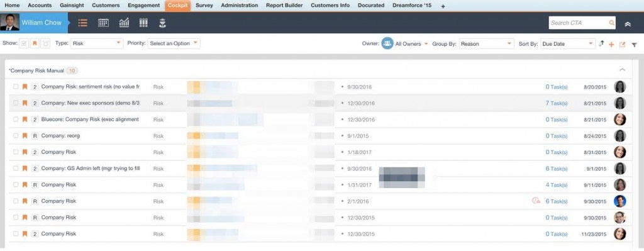Image resolution: width=644 pixels, height=251 pixels.
Task: Open the Type dropdown showing Risk
Action: [x=96, y=43]
